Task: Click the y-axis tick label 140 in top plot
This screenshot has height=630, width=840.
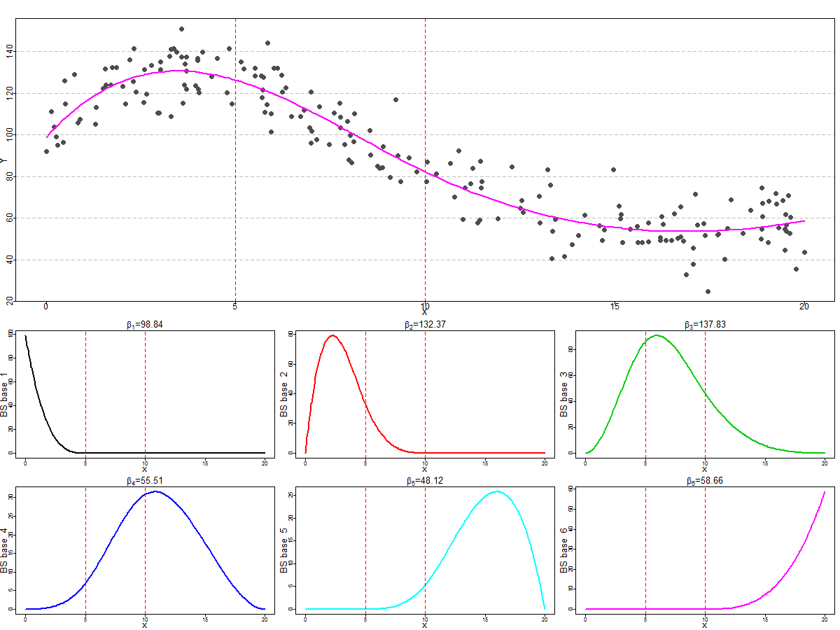Action: [9, 51]
